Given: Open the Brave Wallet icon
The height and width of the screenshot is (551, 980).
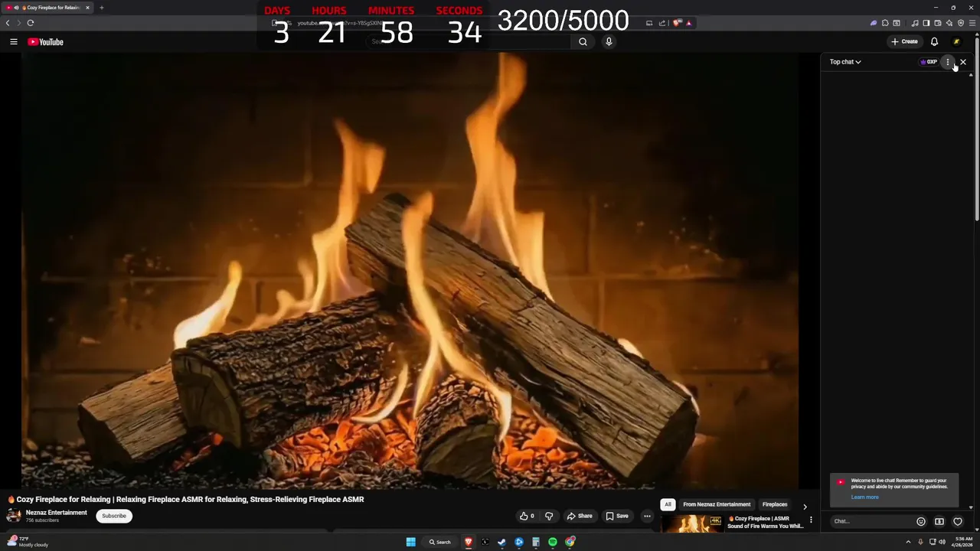Looking at the screenshot, I should click(x=938, y=23).
